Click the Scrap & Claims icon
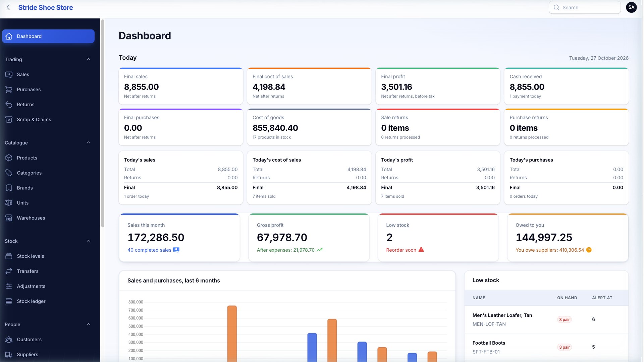The height and width of the screenshot is (362, 644). tap(9, 120)
